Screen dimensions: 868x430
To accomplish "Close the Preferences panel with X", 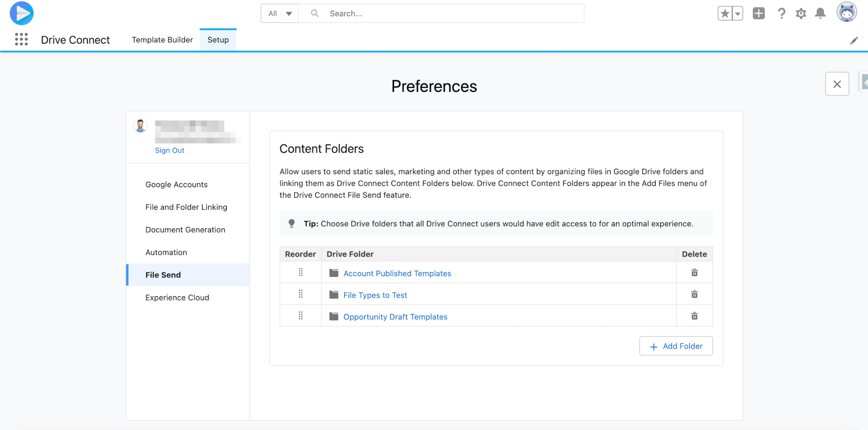I will [x=837, y=84].
